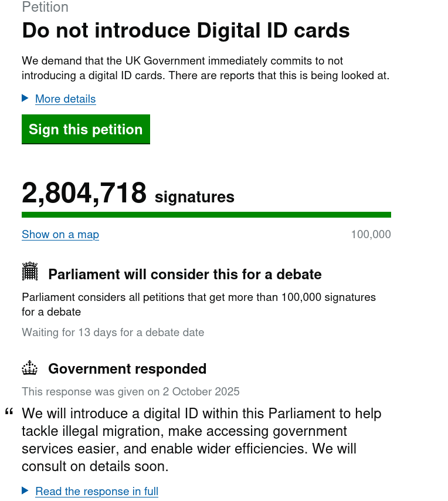This screenshot has height=501, width=448.
Task: Click the petition description starting We demand
Action: 205,68
